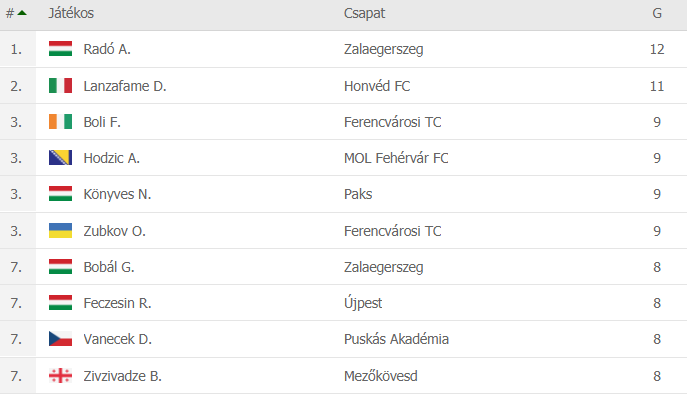The image size is (687, 394).
Task: Click the Hungarian flag beside Könyves N.
Action: click(x=60, y=193)
